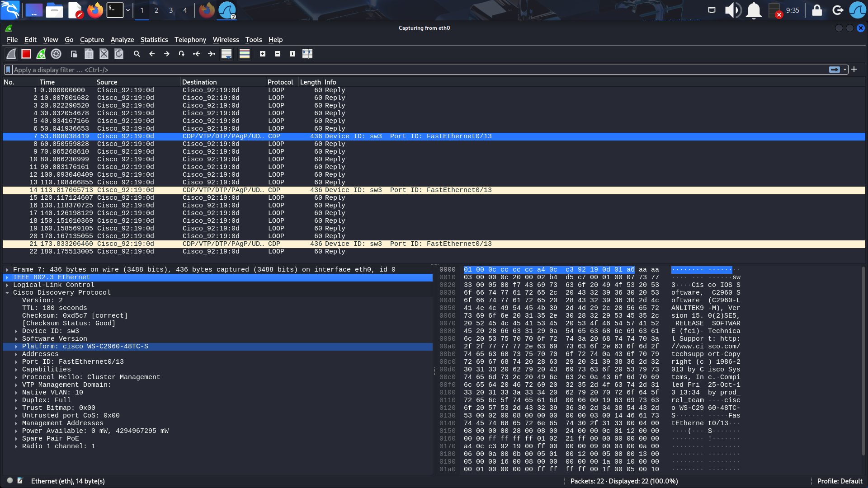Click the start capture shark fin icon

point(11,54)
